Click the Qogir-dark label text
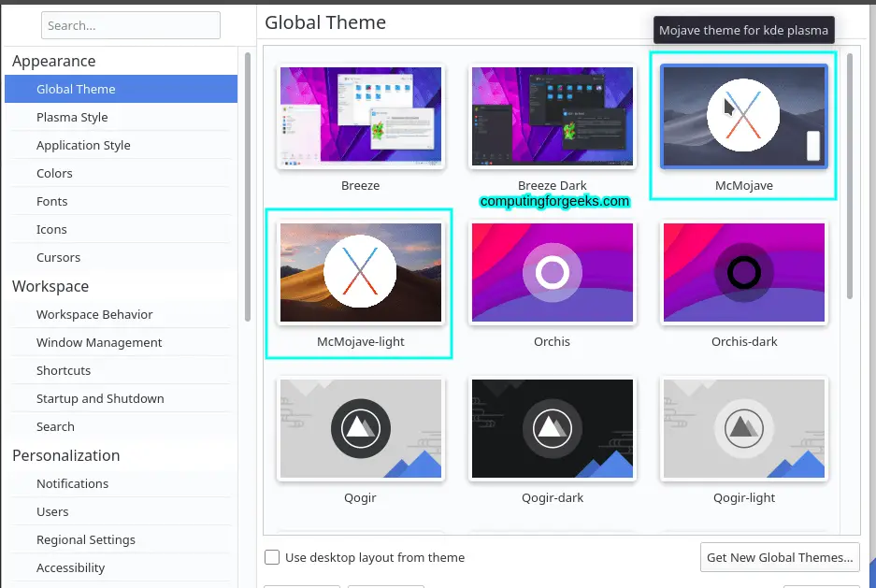876x588 pixels. click(552, 497)
